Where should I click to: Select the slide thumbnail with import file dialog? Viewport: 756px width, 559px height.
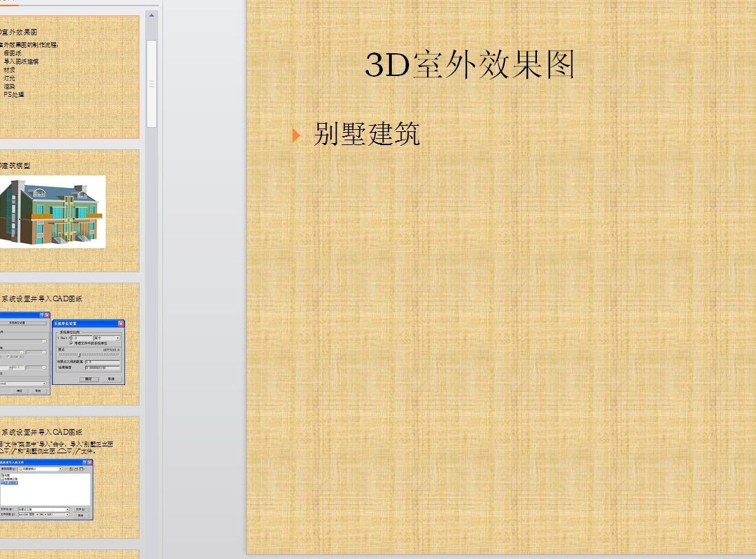point(69,477)
